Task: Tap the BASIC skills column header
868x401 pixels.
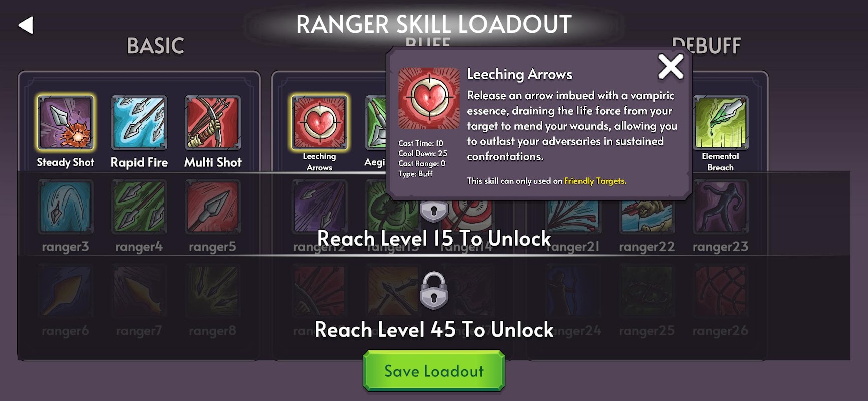Action: click(155, 46)
